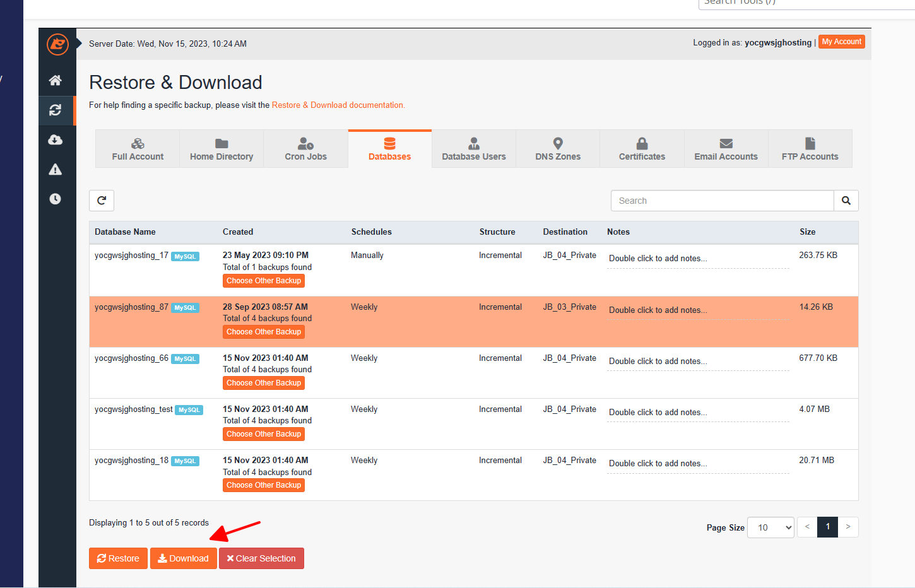Click the My Account button
The image size is (915, 588).
tap(842, 42)
